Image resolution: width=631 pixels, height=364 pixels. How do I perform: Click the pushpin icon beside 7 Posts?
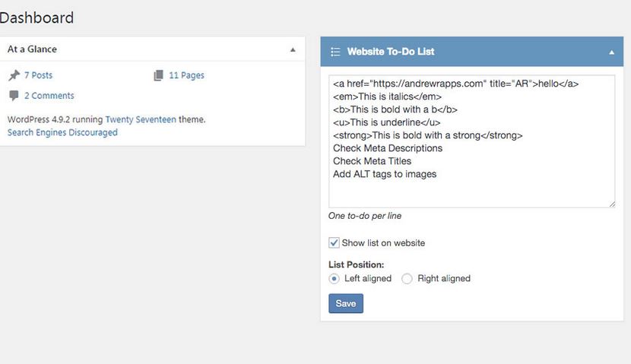pyautogui.click(x=14, y=75)
